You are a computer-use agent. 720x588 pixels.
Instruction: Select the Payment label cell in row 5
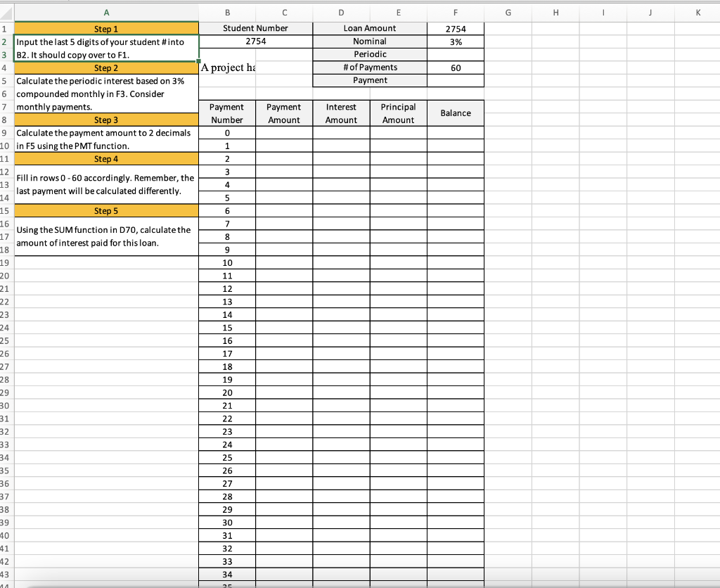(370, 80)
